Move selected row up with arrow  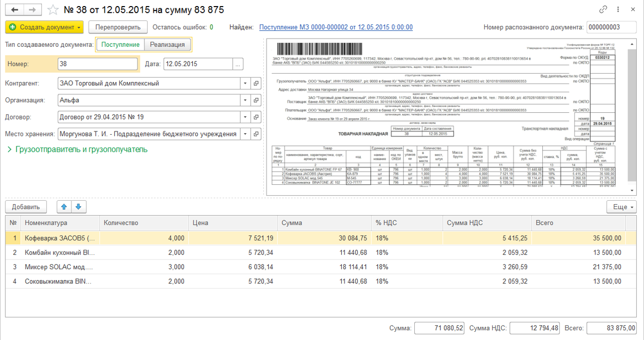[x=64, y=207]
